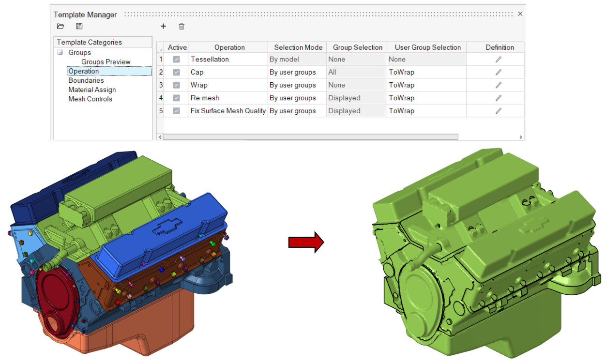Add a new operation row
606x364 pixels.
[x=163, y=27]
